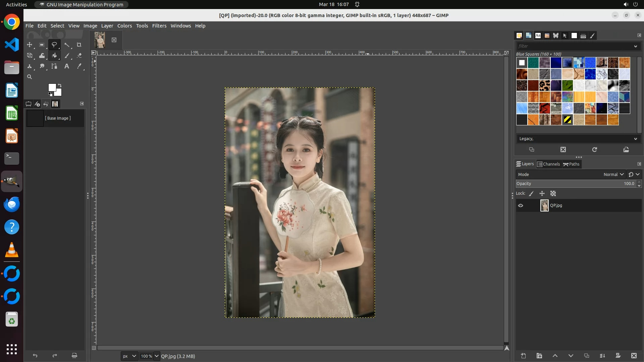Open the zoom percentage 100% dropdown
Image resolution: width=644 pixels, height=362 pixels.
coord(156,356)
